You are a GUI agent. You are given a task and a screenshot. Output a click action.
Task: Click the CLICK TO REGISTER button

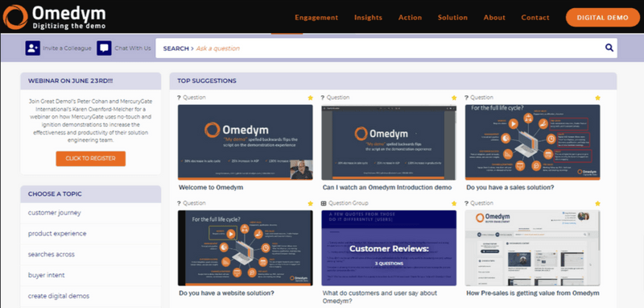point(91,158)
